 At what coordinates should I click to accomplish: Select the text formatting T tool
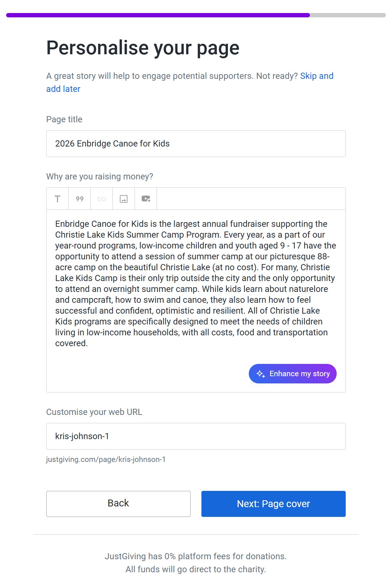click(57, 199)
